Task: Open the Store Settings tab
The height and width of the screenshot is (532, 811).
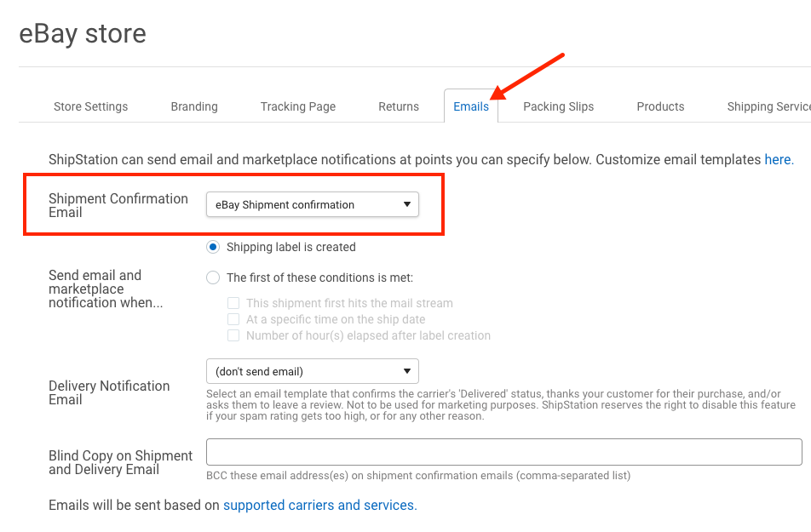Action: tap(90, 106)
